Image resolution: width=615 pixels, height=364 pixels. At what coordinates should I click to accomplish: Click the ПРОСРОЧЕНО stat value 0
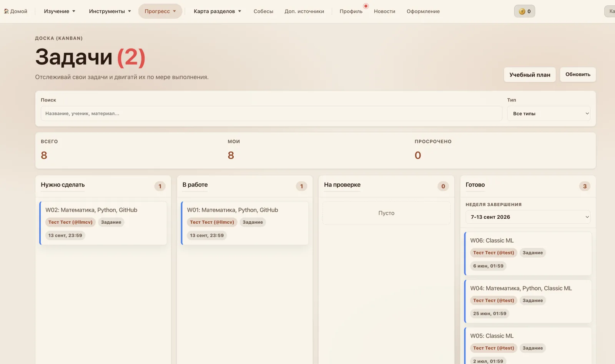tap(418, 155)
